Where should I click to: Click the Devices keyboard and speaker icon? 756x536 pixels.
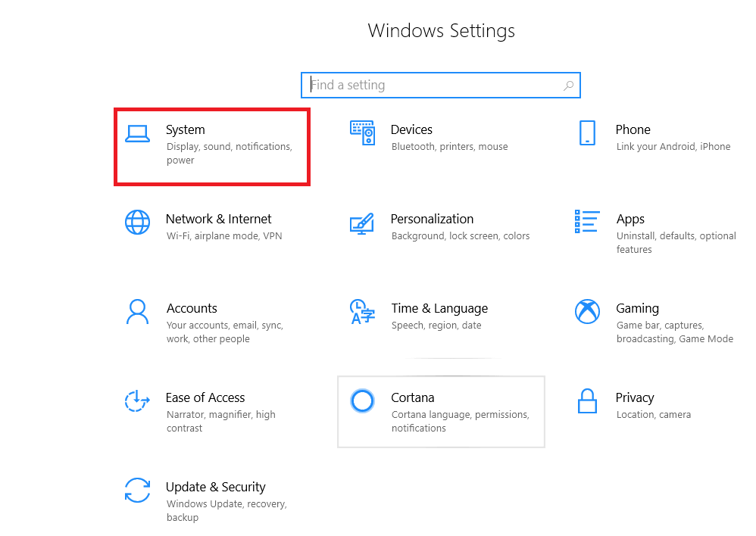[x=362, y=133]
